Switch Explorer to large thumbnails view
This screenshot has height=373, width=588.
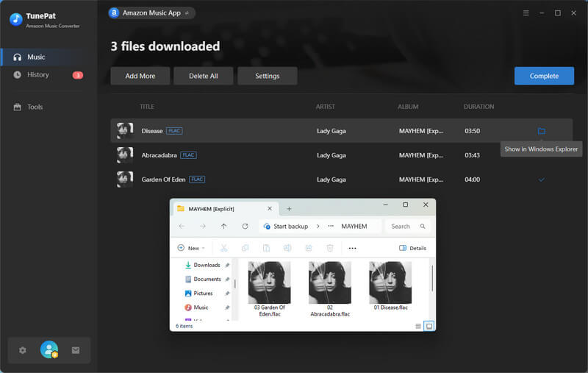[x=429, y=326]
